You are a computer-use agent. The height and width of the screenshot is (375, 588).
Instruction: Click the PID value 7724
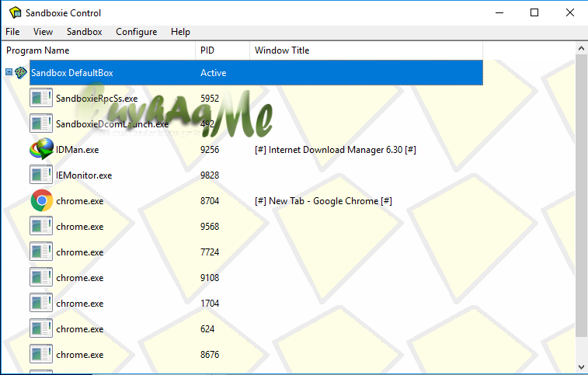click(x=210, y=252)
